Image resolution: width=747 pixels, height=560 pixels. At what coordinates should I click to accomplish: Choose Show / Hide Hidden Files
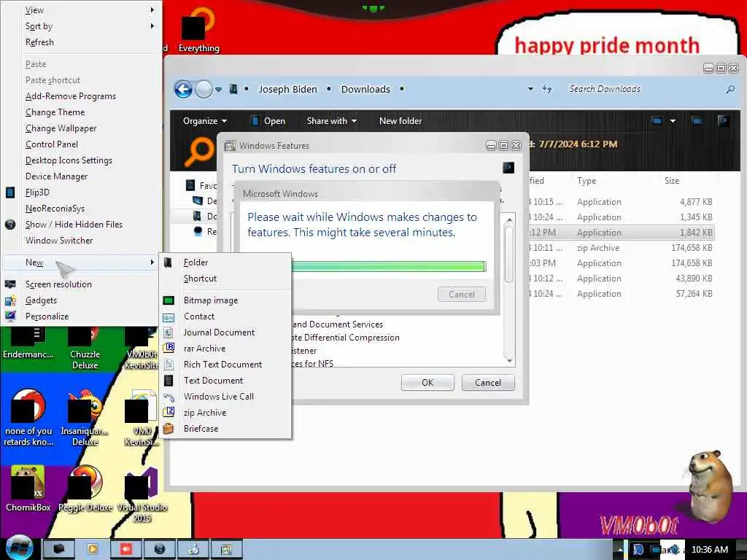pyautogui.click(x=74, y=225)
